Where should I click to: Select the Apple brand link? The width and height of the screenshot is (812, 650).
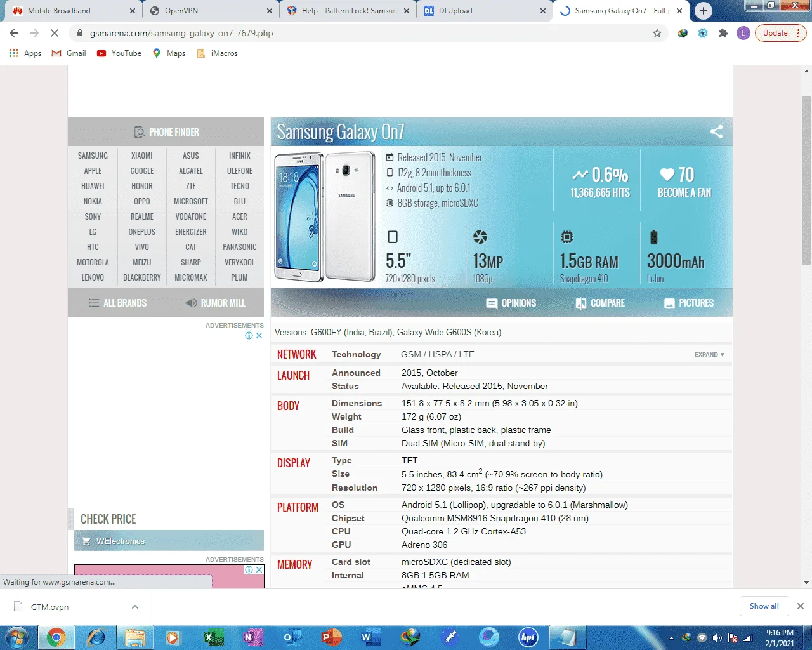point(93,171)
